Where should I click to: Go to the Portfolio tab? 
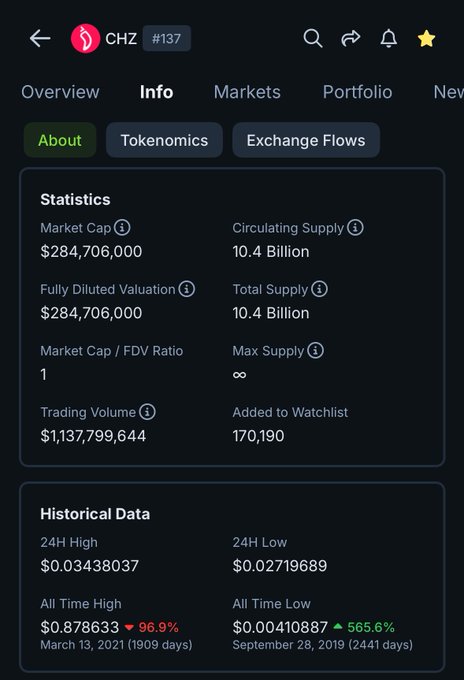(x=357, y=92)
